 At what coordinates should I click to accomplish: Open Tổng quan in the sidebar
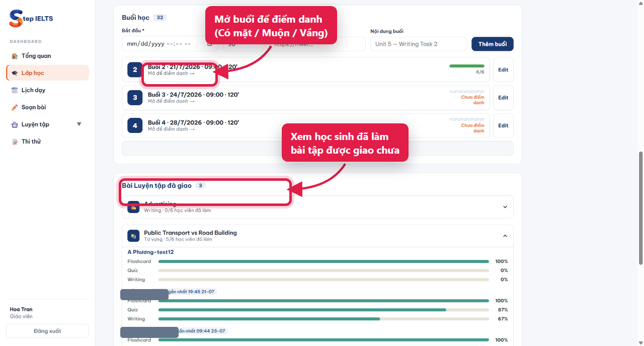coord(47,56)
